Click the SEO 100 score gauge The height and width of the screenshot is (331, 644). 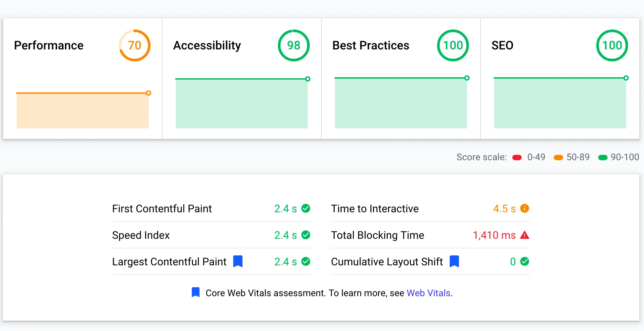coord(612,45)
